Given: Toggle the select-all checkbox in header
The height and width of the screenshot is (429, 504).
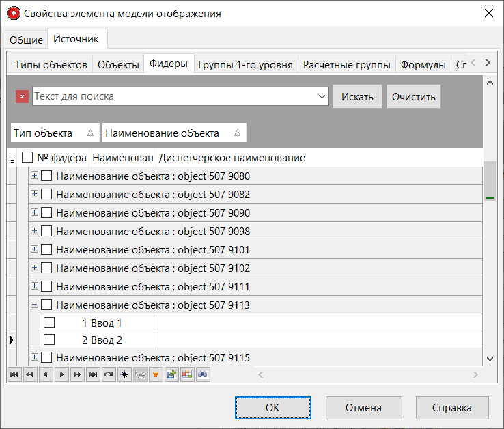Looking at the screenshot, I should point(27,158).
